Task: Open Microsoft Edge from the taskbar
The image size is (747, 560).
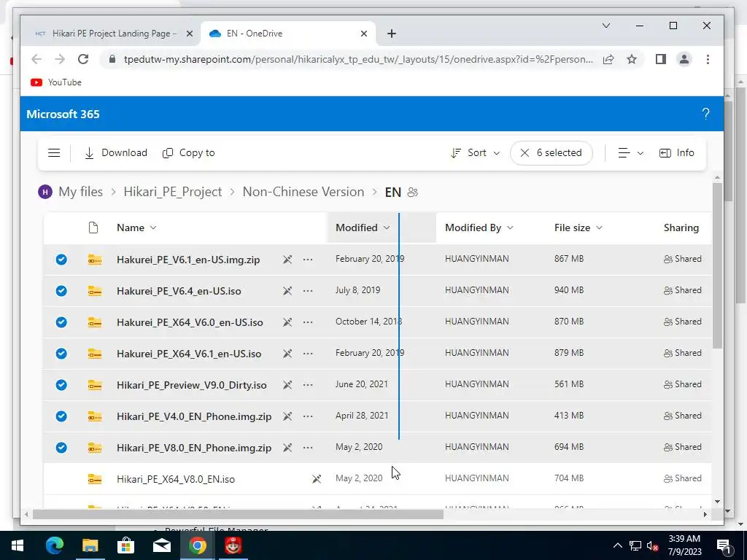Action: [54, 545]
